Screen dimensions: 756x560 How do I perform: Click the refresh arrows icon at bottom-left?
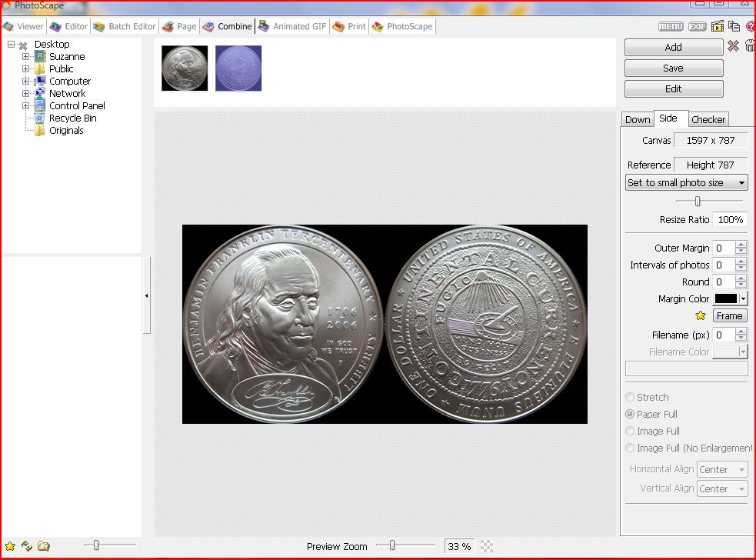coord(27,546)
